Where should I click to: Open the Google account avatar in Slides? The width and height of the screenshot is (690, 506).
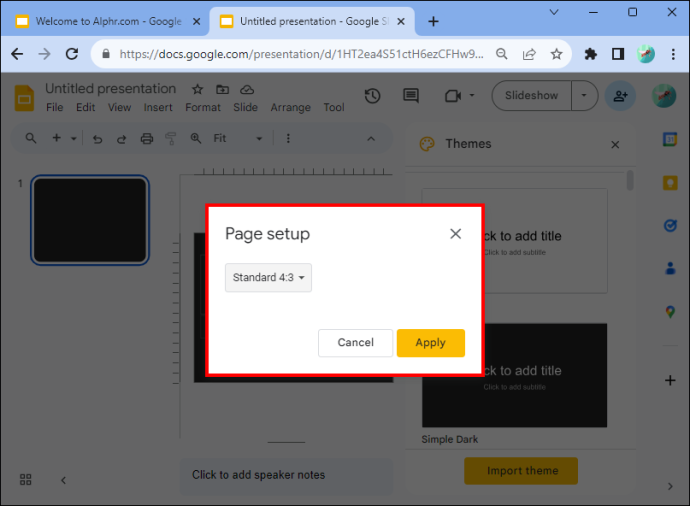click(664, 95)
